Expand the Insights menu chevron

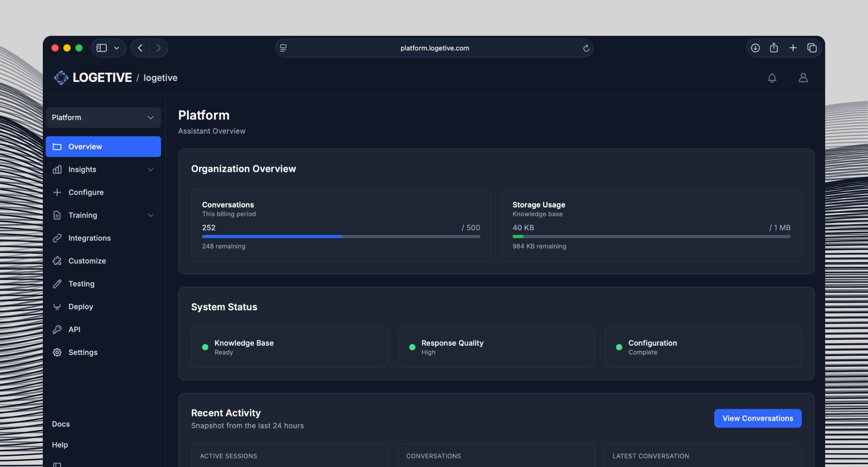click(x=151, y=170)
